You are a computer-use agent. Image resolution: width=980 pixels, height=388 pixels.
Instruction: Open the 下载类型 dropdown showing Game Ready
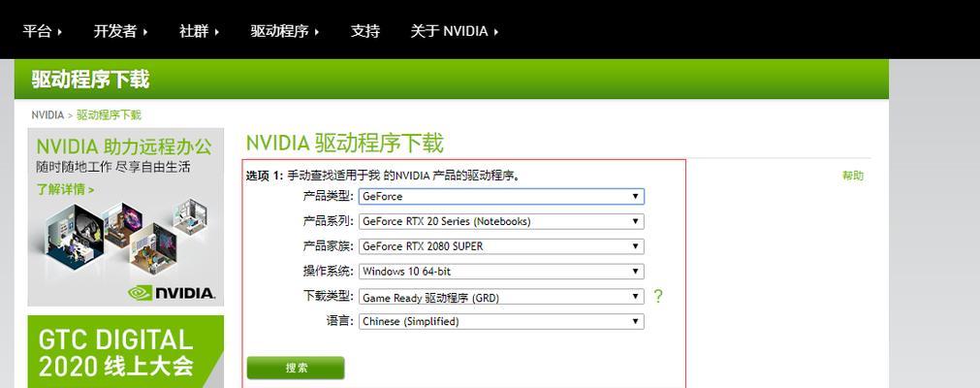coord(501,297)
